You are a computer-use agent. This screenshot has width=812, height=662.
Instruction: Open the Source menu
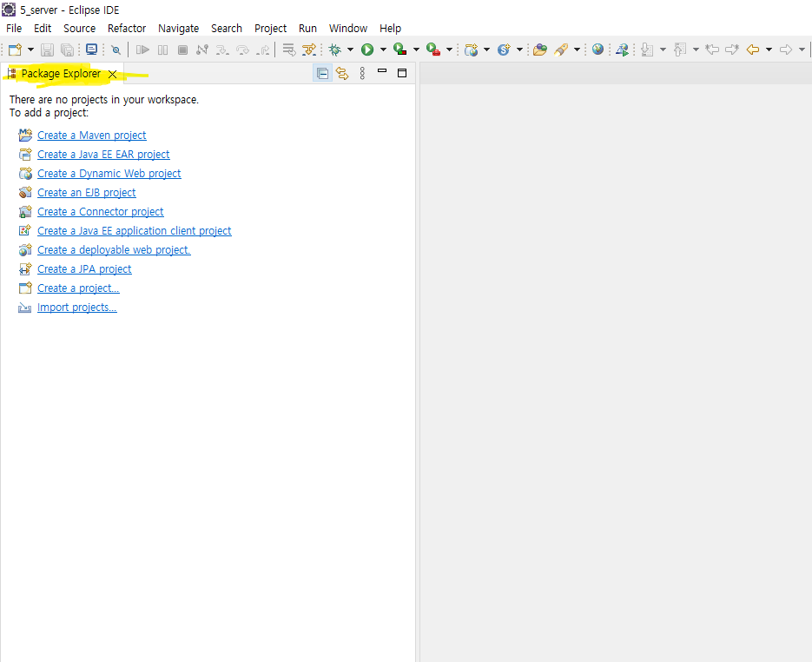click(79, 29)
